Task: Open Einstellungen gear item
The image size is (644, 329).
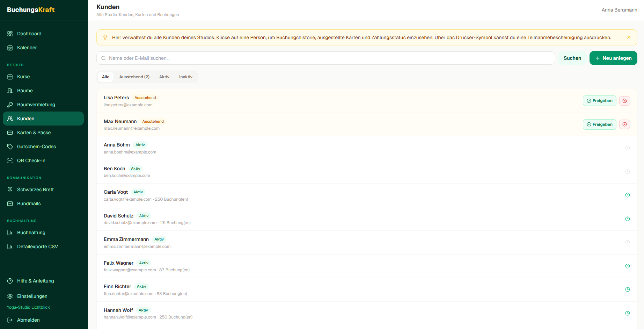Action: pos(43,296)
